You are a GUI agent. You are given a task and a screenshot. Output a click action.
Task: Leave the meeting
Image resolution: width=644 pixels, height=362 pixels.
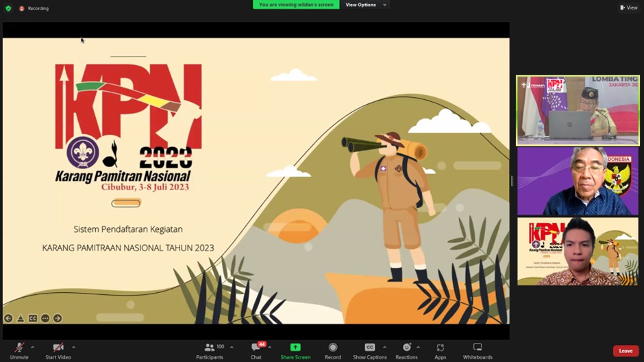click(626, 351)
